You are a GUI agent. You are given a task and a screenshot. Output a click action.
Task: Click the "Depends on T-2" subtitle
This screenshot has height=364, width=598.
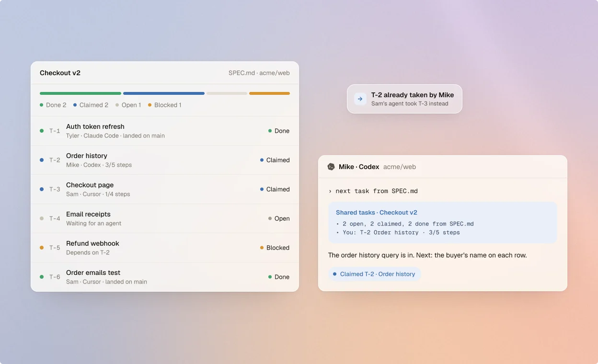[88, 252]
